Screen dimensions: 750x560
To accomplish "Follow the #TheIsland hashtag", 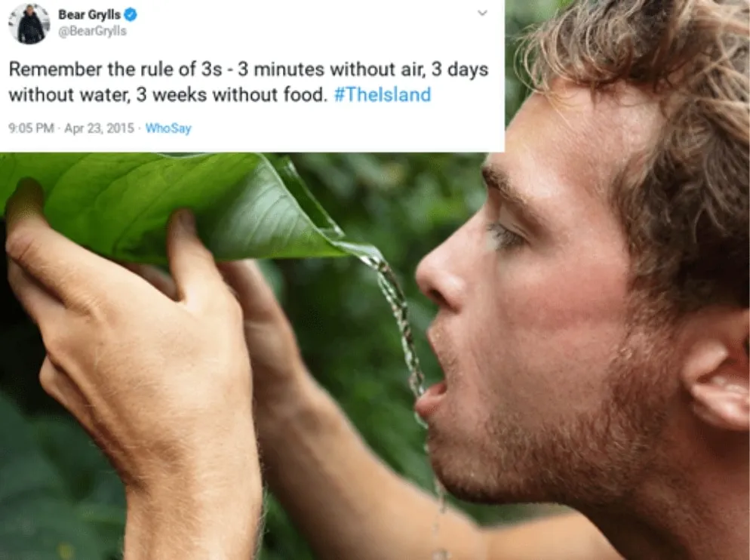I will point(383,94).
